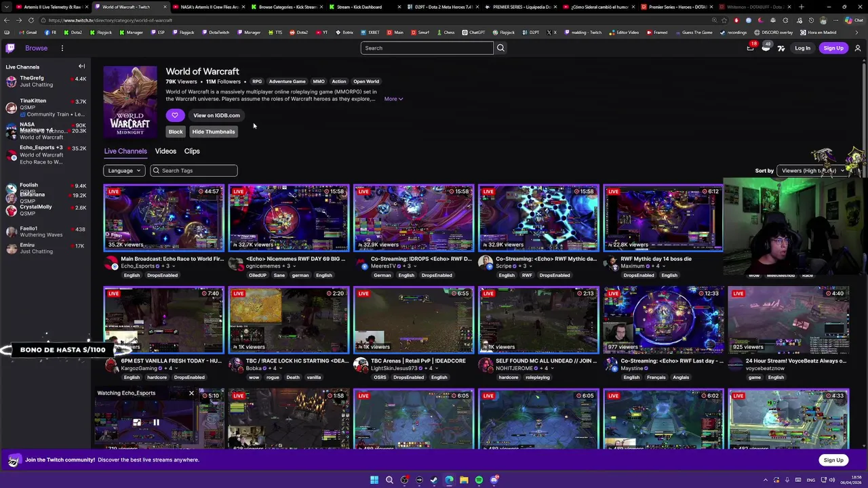Open TheGrefg channel avatar in sidebar
This screenshot has width=868, height=488.
point(11,81)
